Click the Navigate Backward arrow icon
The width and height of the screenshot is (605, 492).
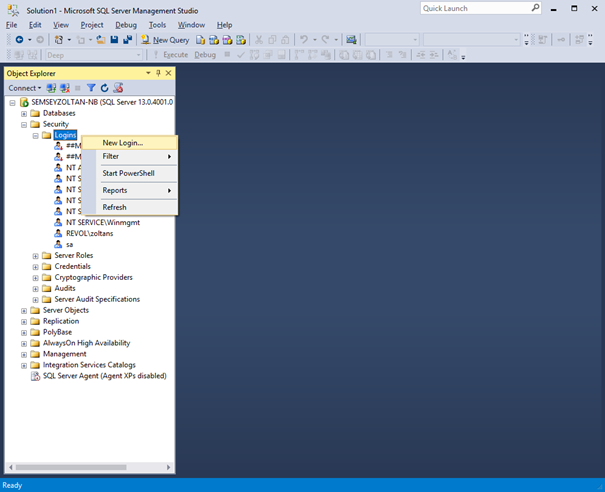click(x=19, y=40)
